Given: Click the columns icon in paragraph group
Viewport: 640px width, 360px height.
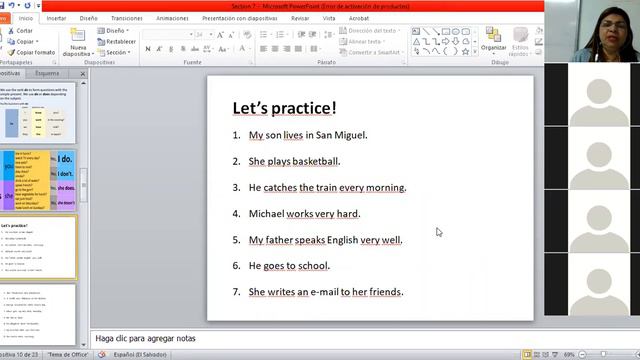Looking at the screenshot, I should pyautogui.click(x=315, y=49).
